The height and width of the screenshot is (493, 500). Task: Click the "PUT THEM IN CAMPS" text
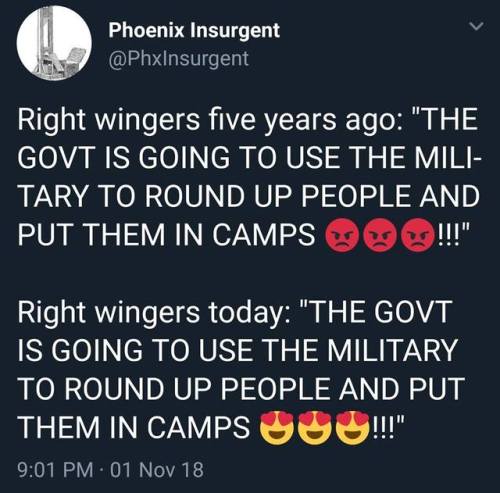pos(166,234)
